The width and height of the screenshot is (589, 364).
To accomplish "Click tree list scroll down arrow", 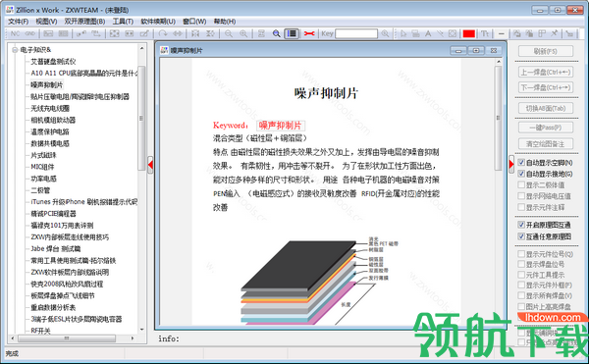I will click(x=142, y=330).
